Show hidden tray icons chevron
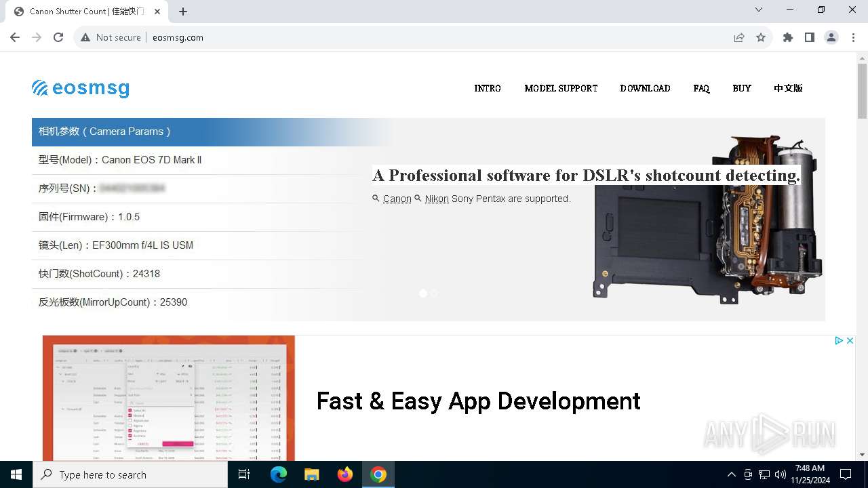The image size is (868, 488). [x=731, y=474]
